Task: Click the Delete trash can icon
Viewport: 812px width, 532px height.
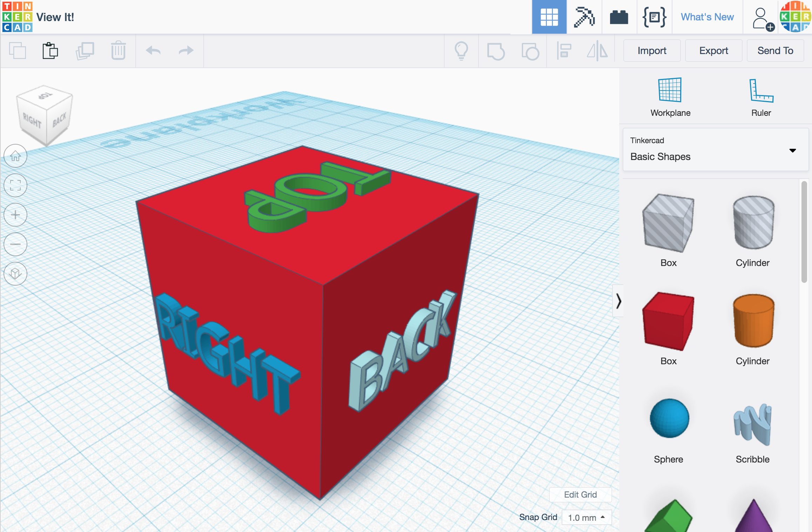Action: (119, 51)
